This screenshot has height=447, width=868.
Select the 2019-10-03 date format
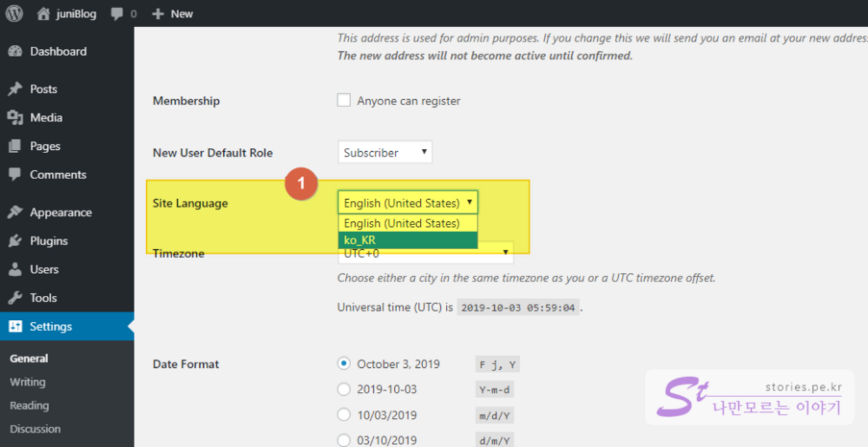[344, 389]
